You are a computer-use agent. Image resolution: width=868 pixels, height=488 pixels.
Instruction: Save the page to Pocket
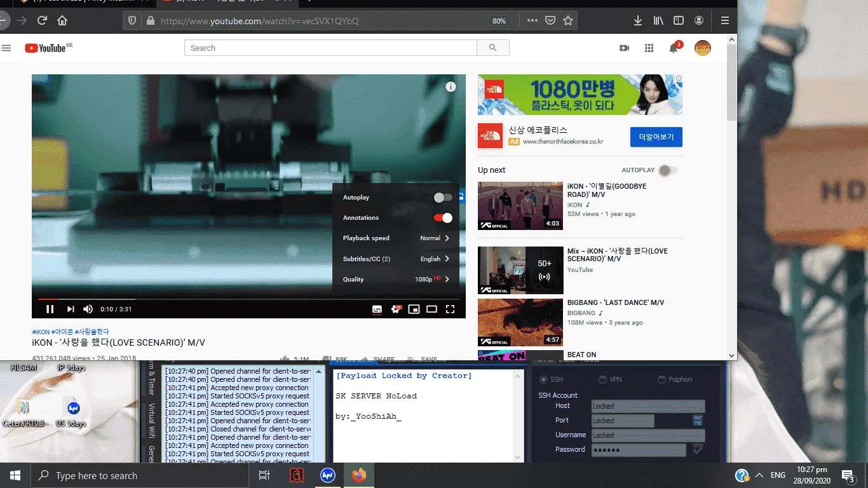pos(550,20)
